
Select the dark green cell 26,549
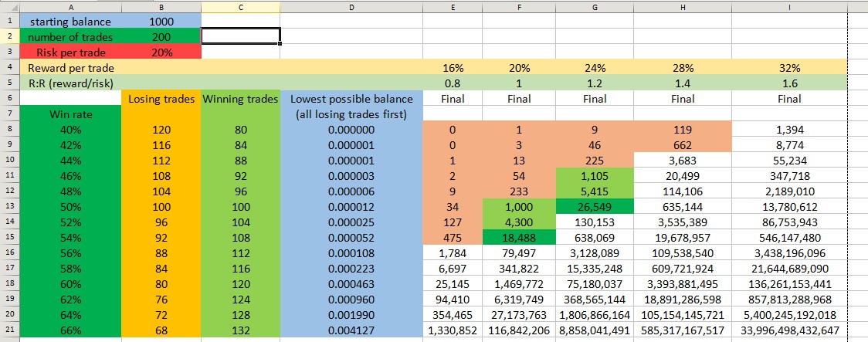point(595,208)
